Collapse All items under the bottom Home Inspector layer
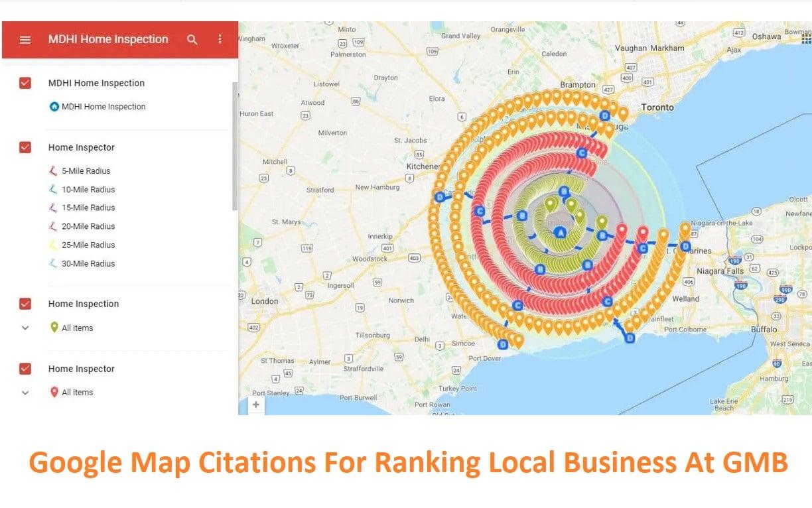 click(25, 393)
